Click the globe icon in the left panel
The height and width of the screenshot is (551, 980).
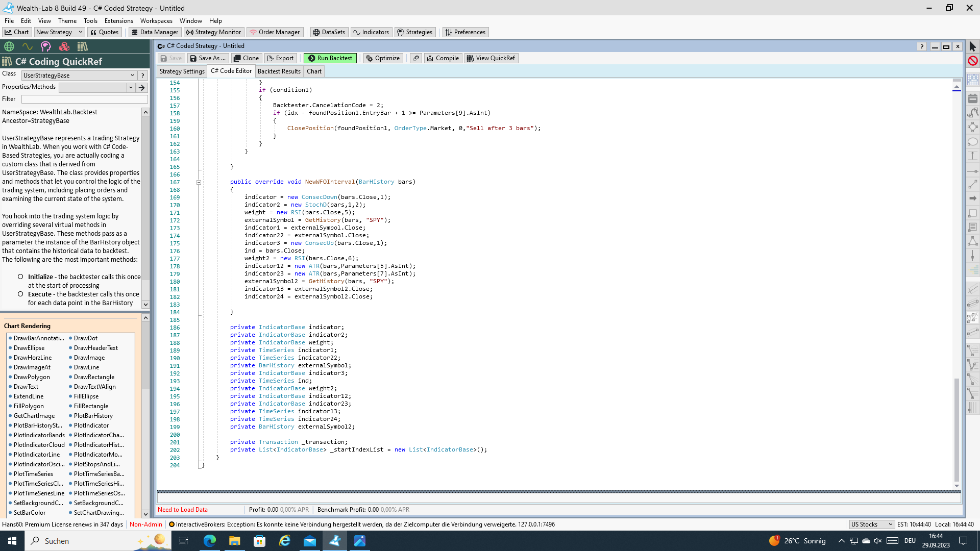tap(9, 46)
